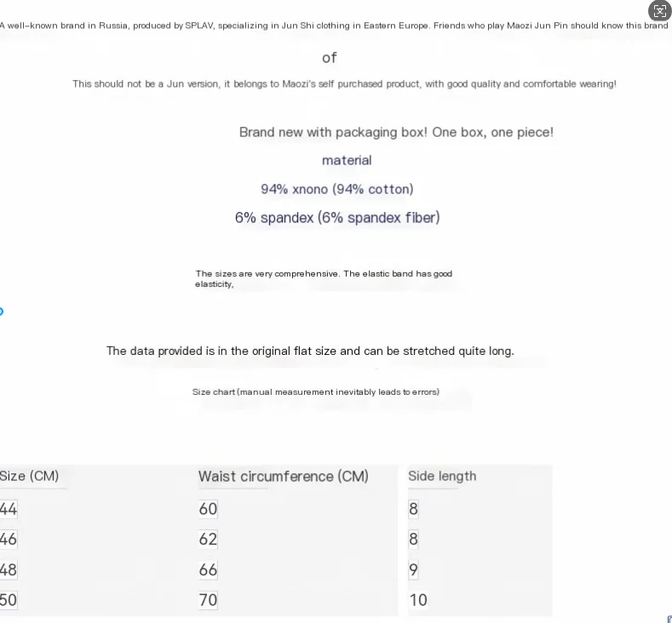Click the 'material' heading text
Screen dimensions: 672x623
(347, 160)
